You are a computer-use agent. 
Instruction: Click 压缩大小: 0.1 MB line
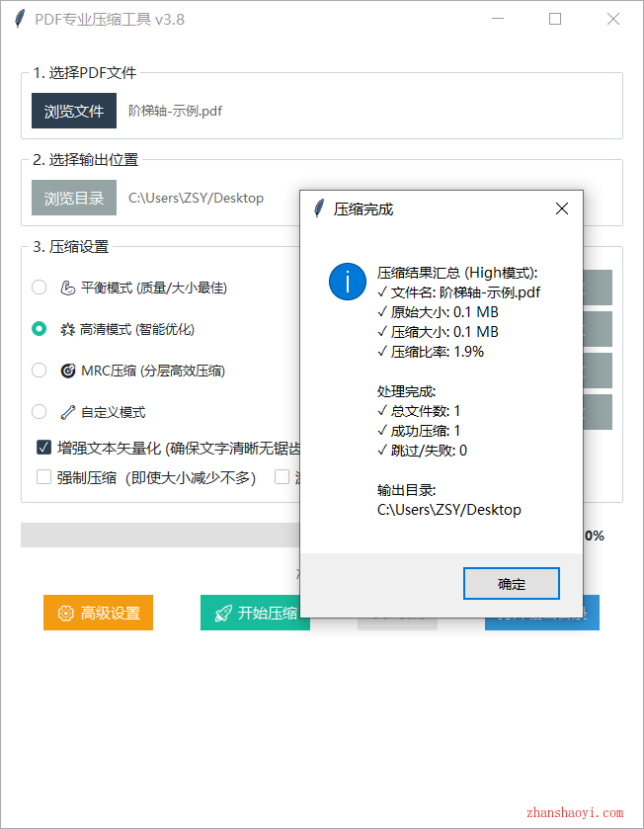[438, 332]
